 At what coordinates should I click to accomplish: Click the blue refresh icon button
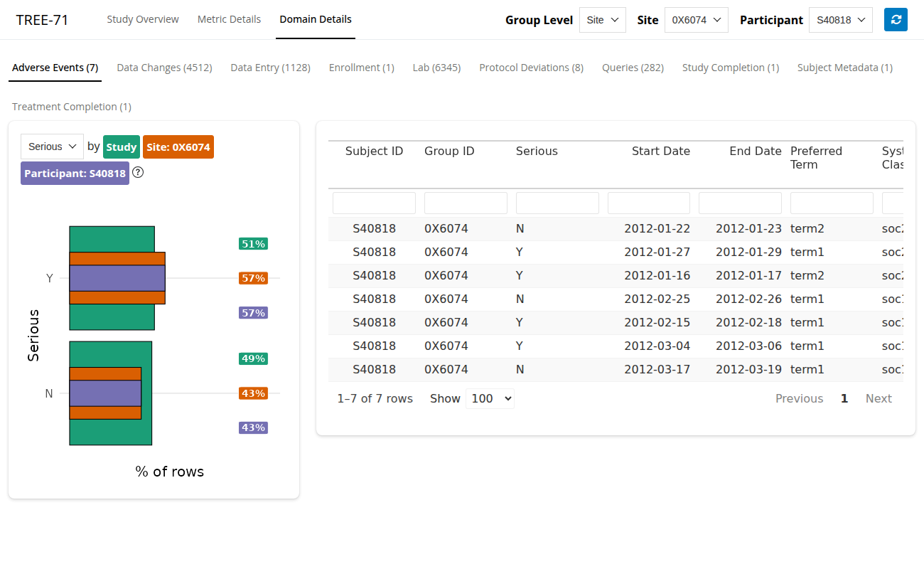coord(896,20)
